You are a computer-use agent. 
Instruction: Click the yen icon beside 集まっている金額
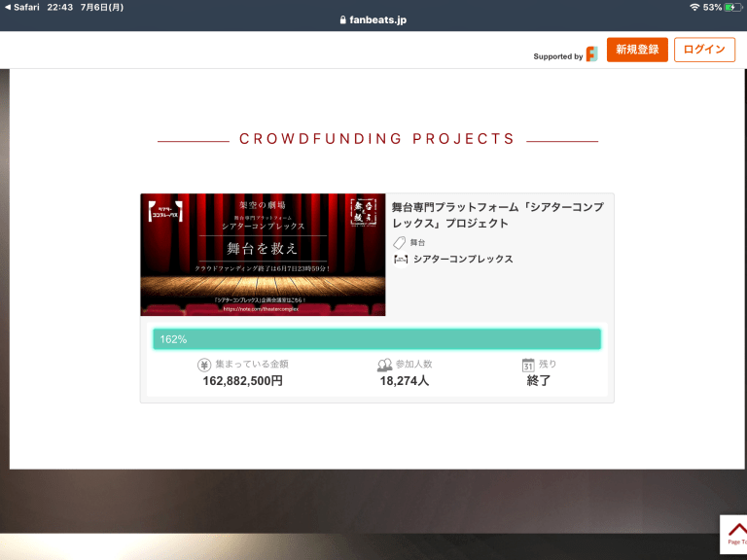click(204, 365)
